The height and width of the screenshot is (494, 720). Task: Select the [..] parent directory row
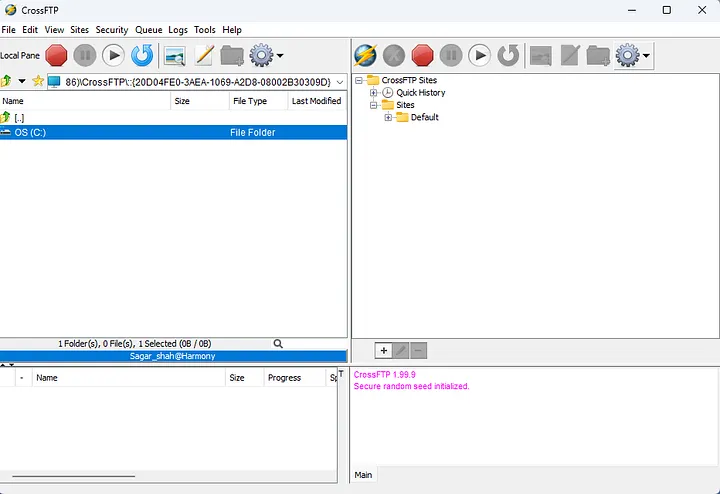point(174,118)
